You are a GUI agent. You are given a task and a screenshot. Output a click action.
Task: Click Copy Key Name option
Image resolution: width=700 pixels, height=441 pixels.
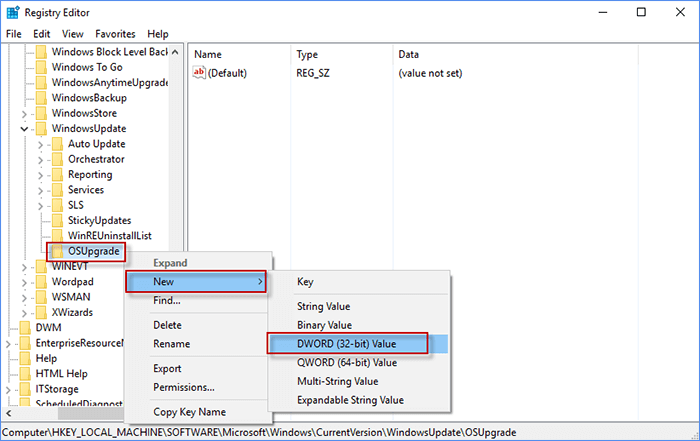[x=190, y=412]
